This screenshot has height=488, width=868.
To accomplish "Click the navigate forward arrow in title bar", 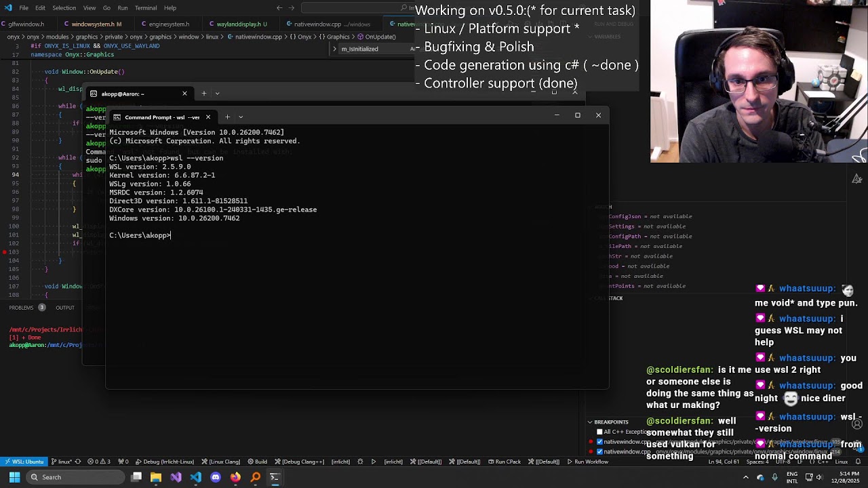I will point(292,8).
